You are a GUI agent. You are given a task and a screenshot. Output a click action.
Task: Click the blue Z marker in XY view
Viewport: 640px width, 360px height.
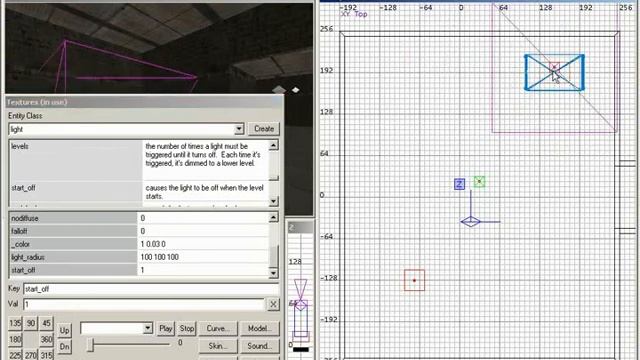[459, 184]
